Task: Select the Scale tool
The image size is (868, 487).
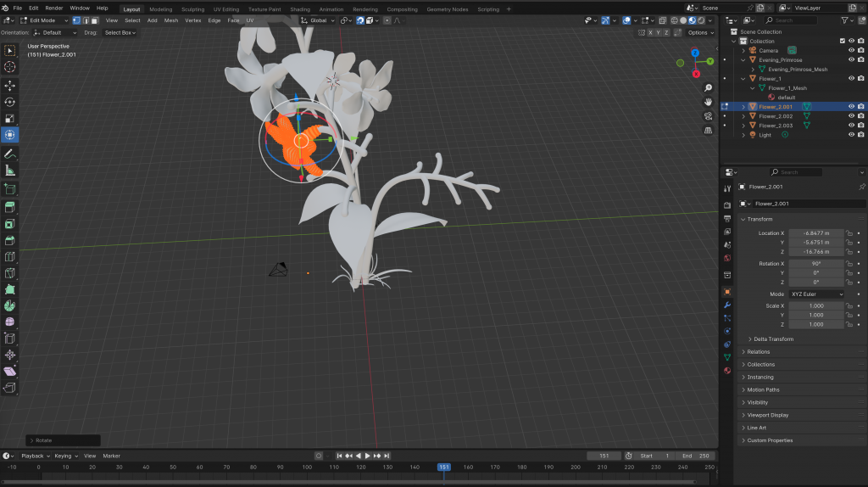Action: pyautogui.click(x=10, y=119)
